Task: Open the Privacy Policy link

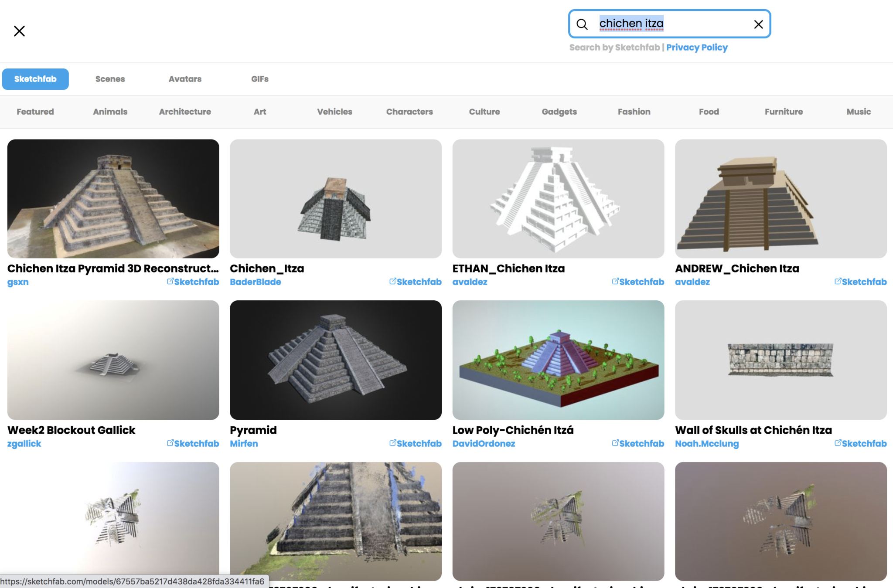Action: (x=697, y=47)
